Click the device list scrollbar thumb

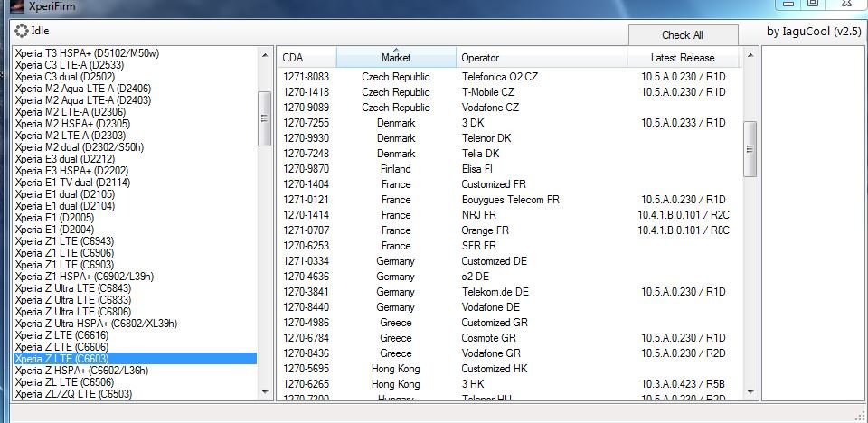tap(265, 118)
